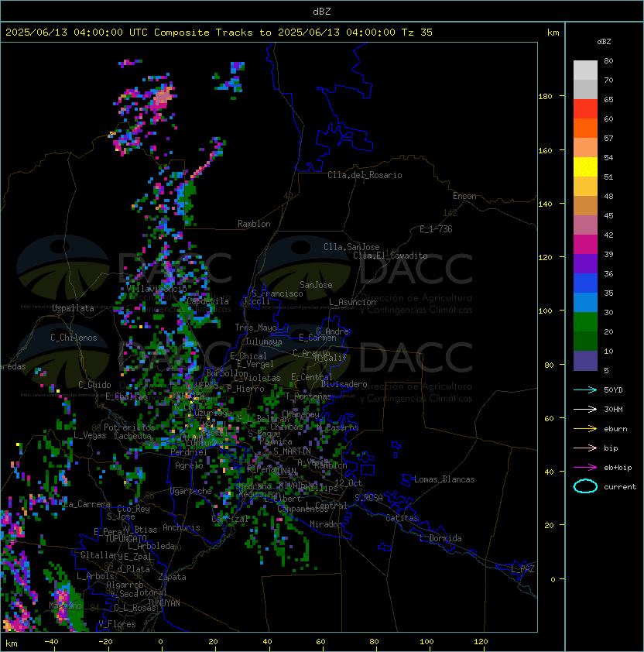Image resolution: width=644 pixels, height=652 pixels.
Task: Click the white 30HM track arrow in legend
Action: (585, 409)
